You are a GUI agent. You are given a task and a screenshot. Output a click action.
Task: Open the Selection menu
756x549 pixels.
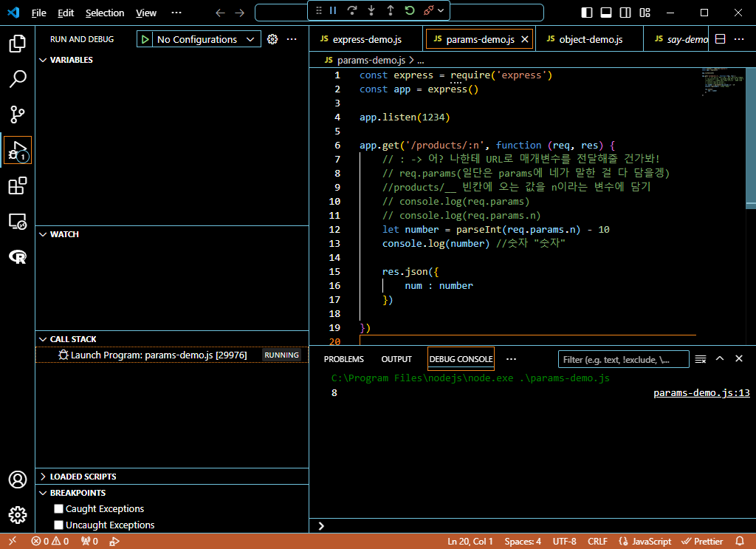point(105,13)
